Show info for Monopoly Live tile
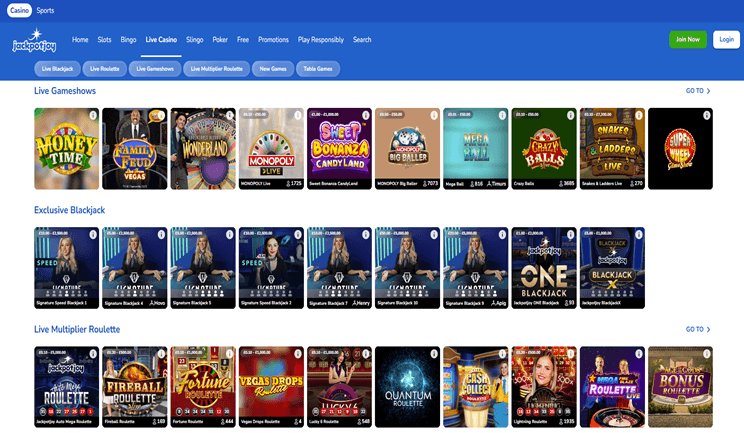The height and width of the screenshot is (433, 744). point(298,115)
